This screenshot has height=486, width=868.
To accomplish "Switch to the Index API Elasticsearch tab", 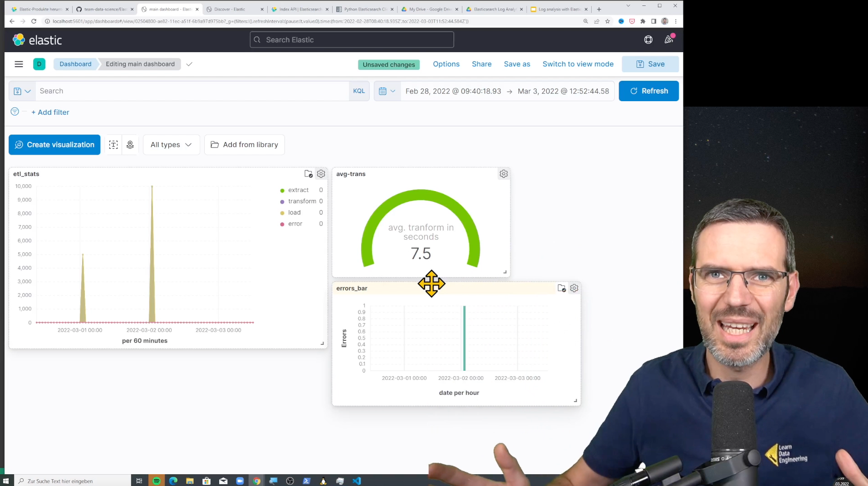I will coord(300,9).
